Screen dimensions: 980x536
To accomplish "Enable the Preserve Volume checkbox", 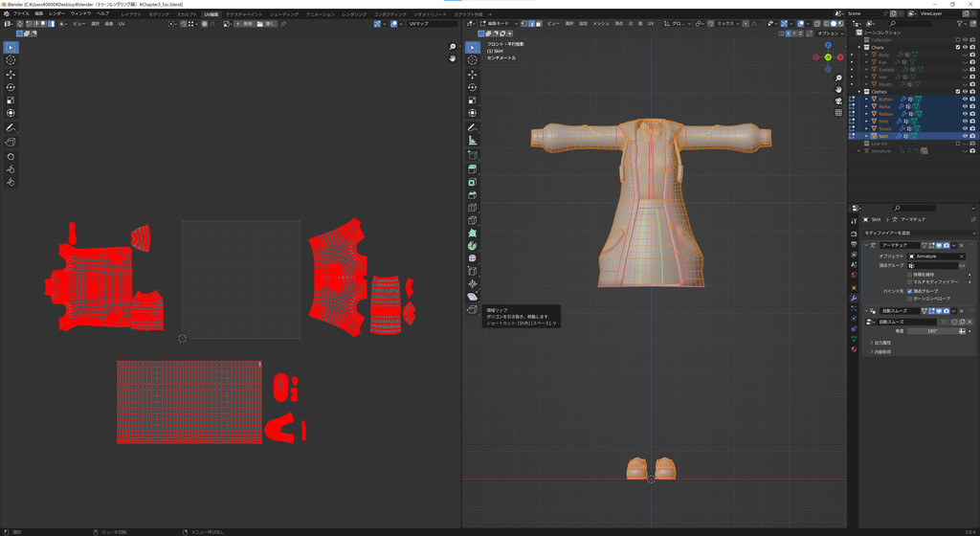I will [x=910, y=275].
